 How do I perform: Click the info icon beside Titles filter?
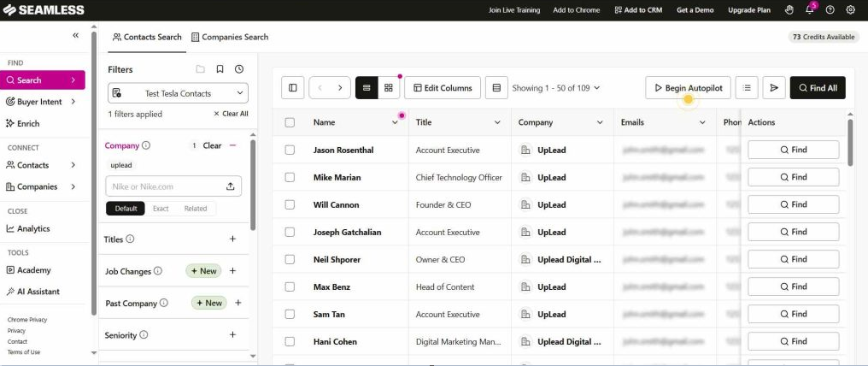(130, 239)
